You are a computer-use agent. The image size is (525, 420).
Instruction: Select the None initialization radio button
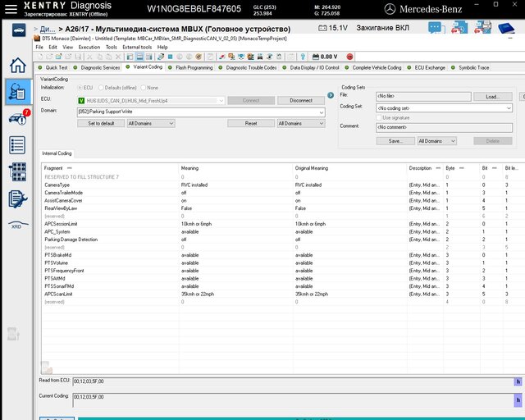click(144, 88)
